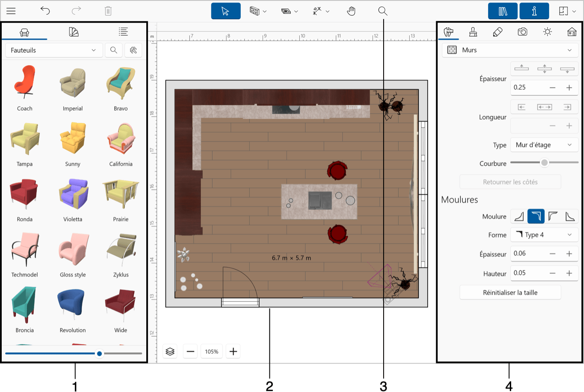Open the Forme Type 4 dropdown
Screen dimensions: 584x392
pos(544,235)
